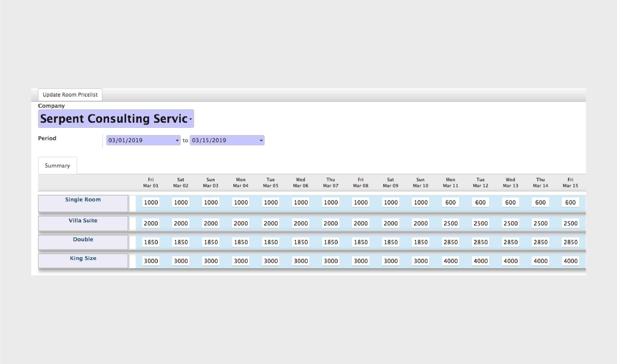Edit Single Room price for Mar 11
The image size is (617, 364).
[x=450, y=202]
